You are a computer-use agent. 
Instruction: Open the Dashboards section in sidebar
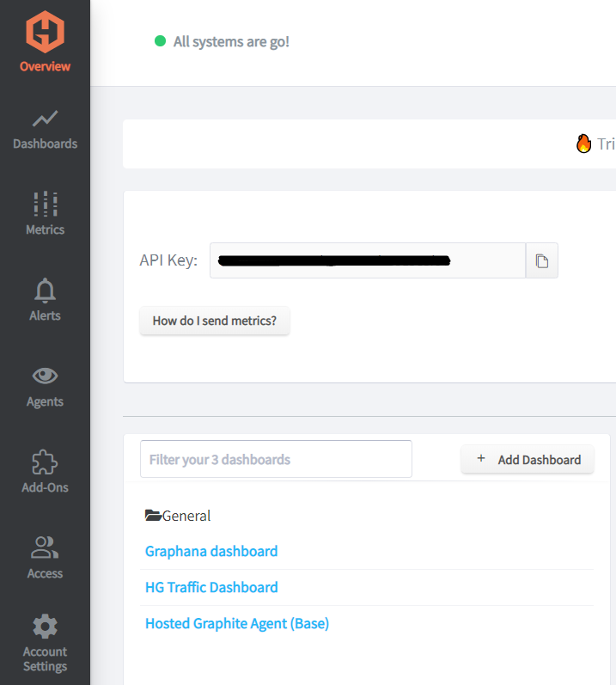coord(45,130)
